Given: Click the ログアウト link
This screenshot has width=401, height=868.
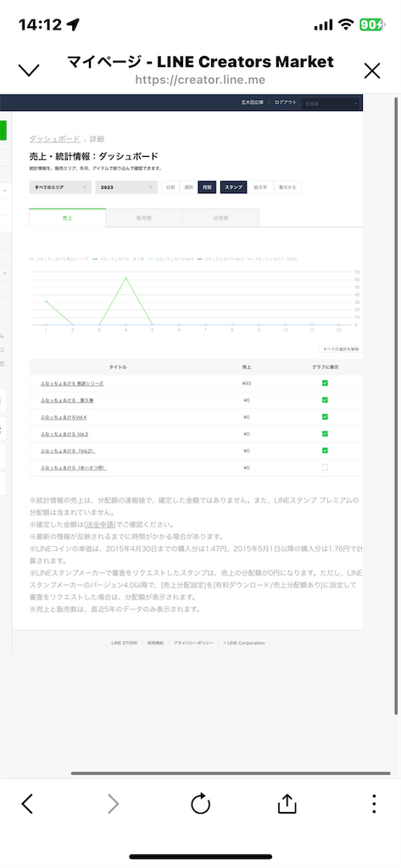Looking at the screenshot, I should pos(285,103).
